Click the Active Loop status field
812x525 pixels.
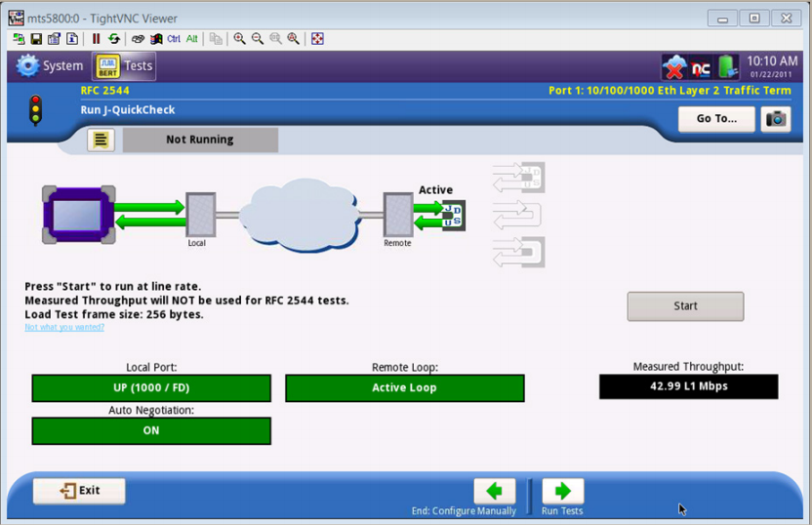[404, 388]
